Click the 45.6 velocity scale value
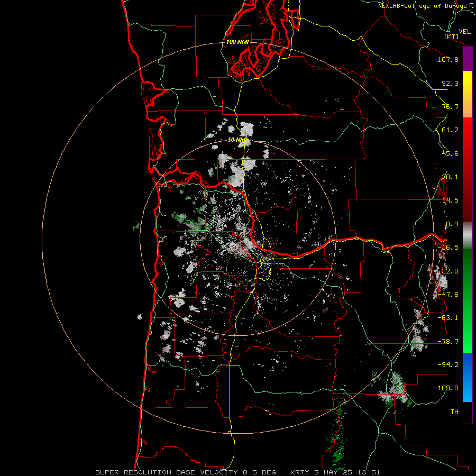476x476 pixels. pos(450,153)
